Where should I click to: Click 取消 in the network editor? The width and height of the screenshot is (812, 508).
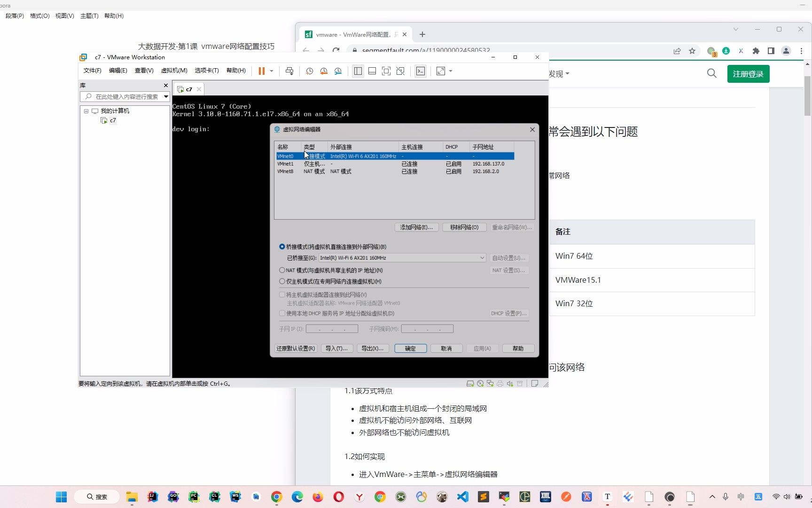click(446, 349)
